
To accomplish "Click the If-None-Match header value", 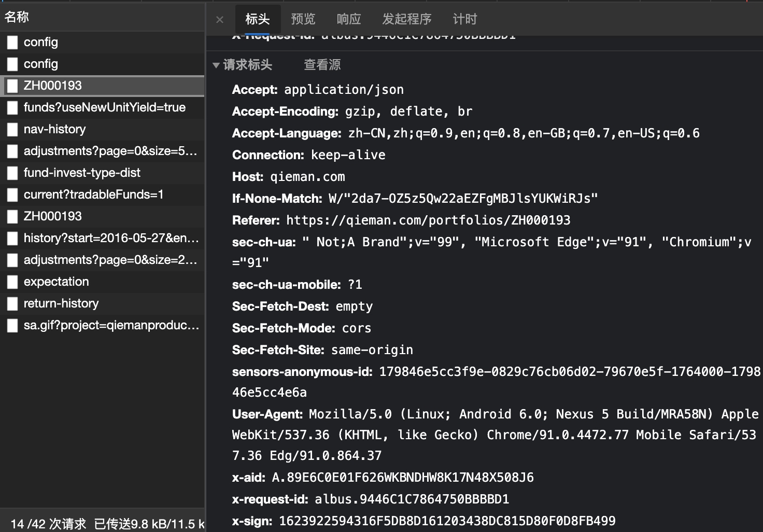I will 463,199.
